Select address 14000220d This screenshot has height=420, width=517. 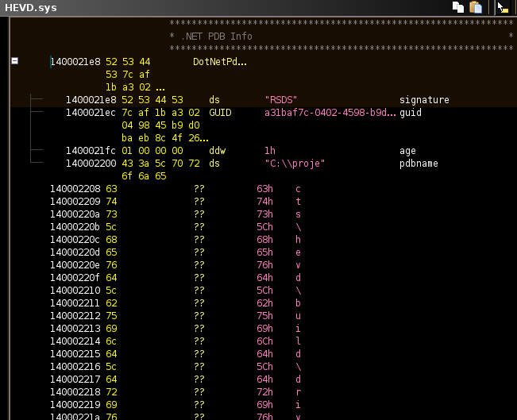coord(75,252)
